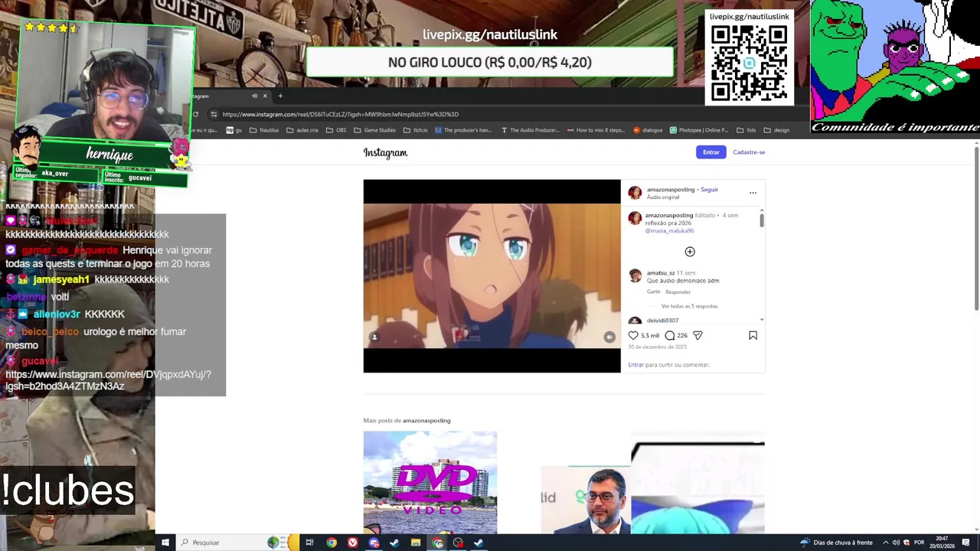
Task: Click the Cadastre-se link
Action: [749, 152]
